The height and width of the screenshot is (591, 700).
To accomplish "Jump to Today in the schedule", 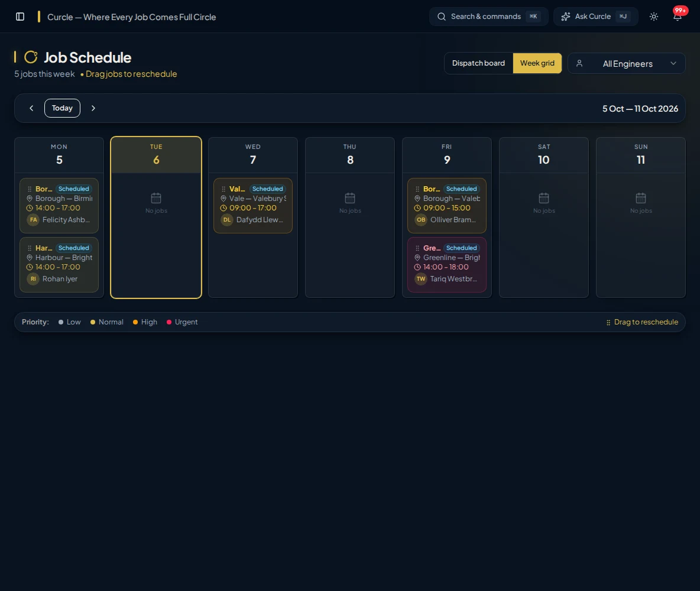I will pyautogui.click(x=62, y=108).
